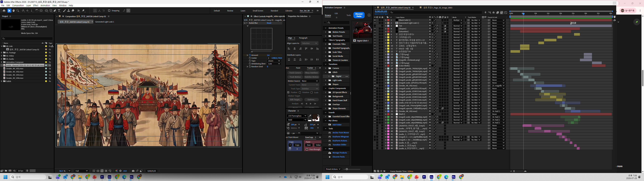Switch to the Small Screen workspace
The height and width of the screenshot is (181, 644).
point(258,11)
